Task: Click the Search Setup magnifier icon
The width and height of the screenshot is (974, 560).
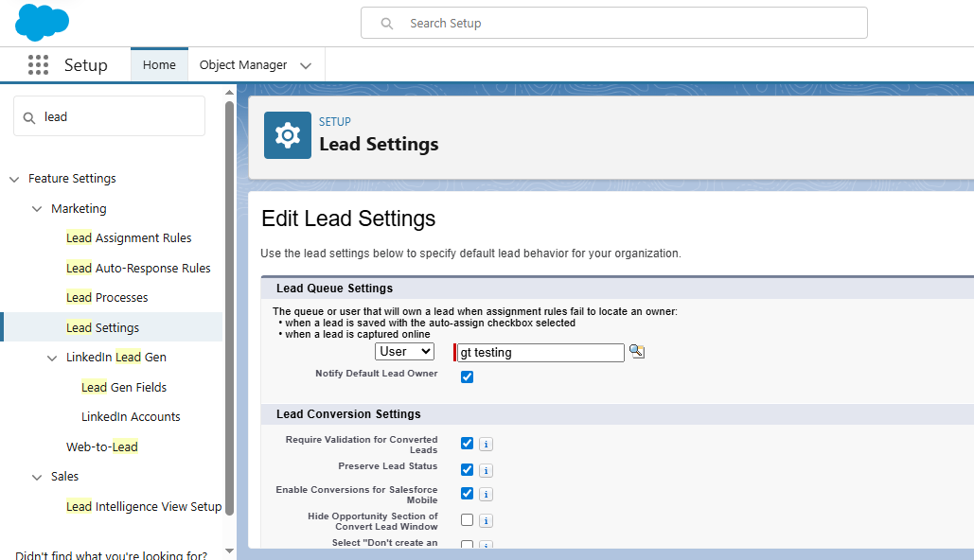Action: tap(386, 24)
